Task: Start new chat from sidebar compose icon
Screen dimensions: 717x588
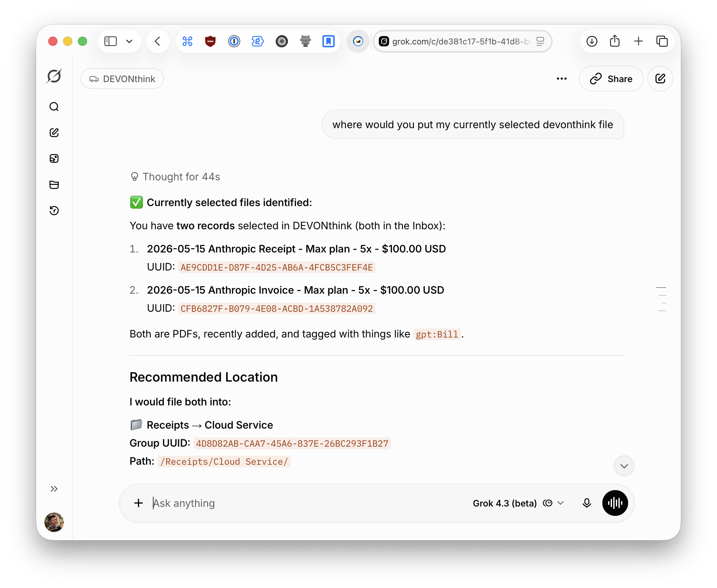Action: point(54,132)
